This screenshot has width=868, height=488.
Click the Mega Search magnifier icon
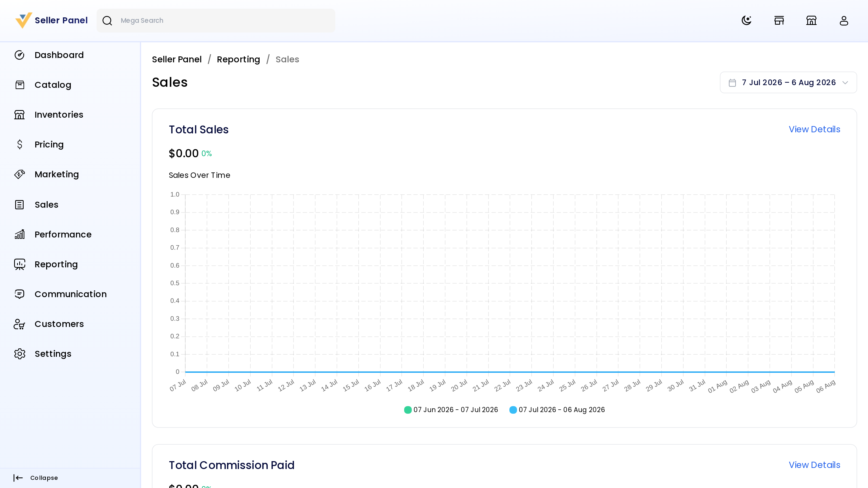[107, 21]
